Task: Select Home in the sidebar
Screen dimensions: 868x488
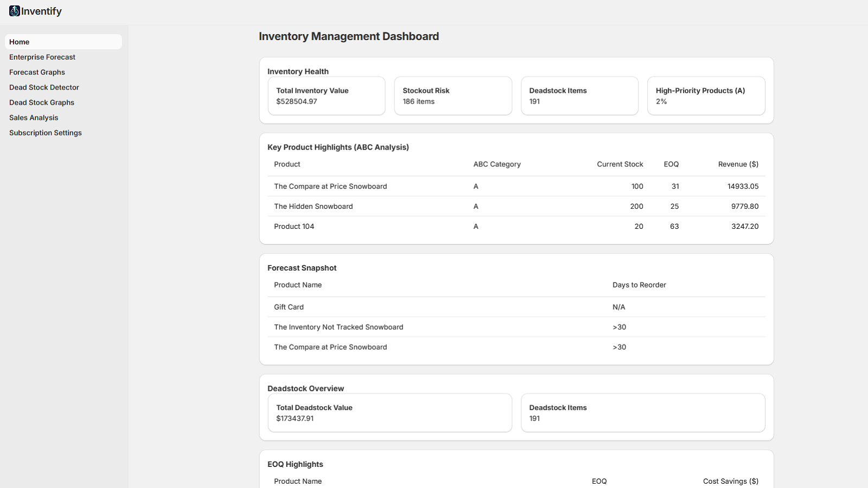Action: [20, 42]
